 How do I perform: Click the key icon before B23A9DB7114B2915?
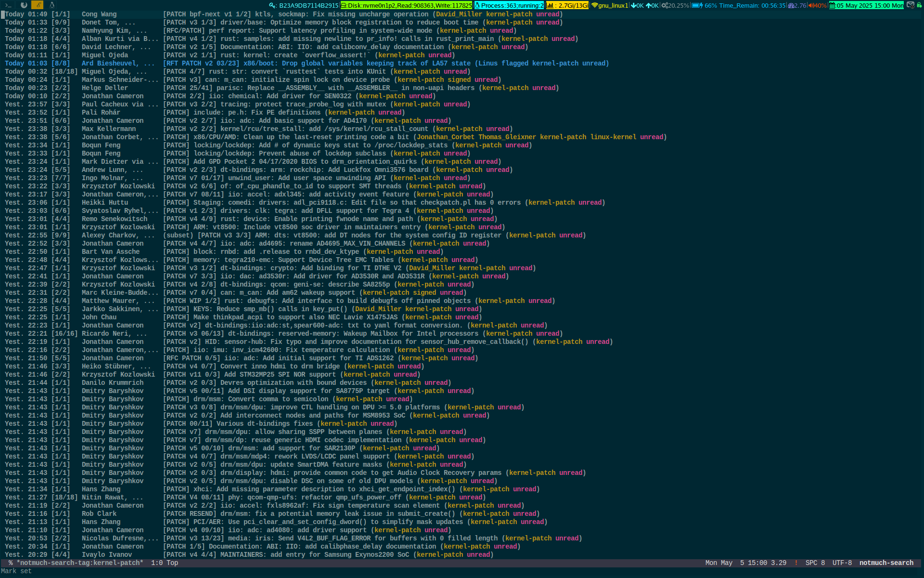pyautogui.click(x=273, y=5)
